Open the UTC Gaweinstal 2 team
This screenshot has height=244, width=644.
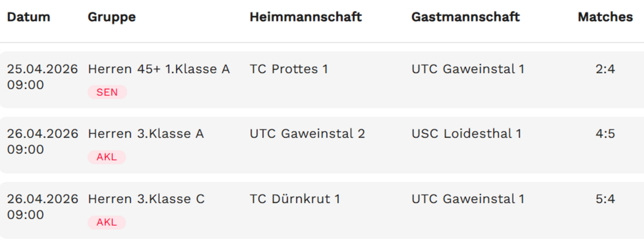[x=307, y=134]
